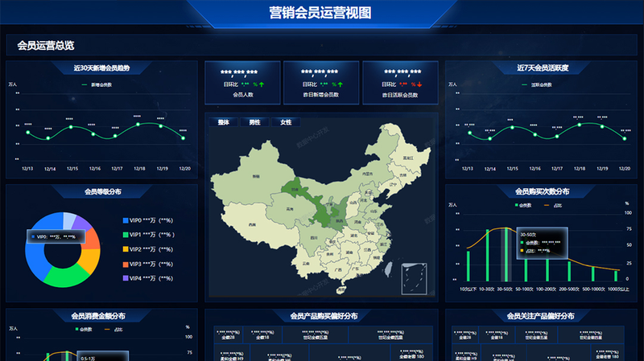This screenshot has width=644, height=361.
Task: Open the 昨日活跃会员数 KPI card
Action: pos(400,83)
